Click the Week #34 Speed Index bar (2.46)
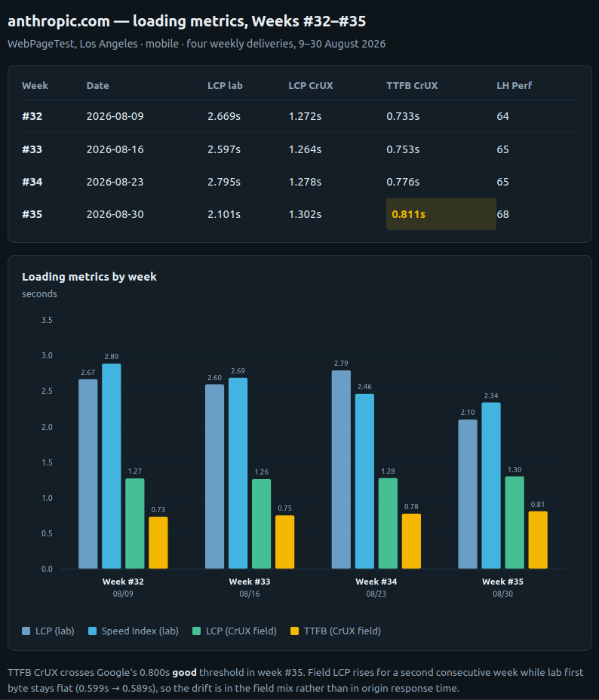The height and width of the screenshot is (700, 599). pyautogui.click(x=364, y=481)
